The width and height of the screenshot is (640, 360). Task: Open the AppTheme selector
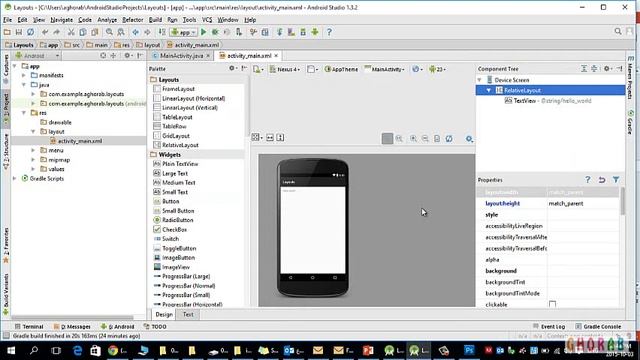341,69
